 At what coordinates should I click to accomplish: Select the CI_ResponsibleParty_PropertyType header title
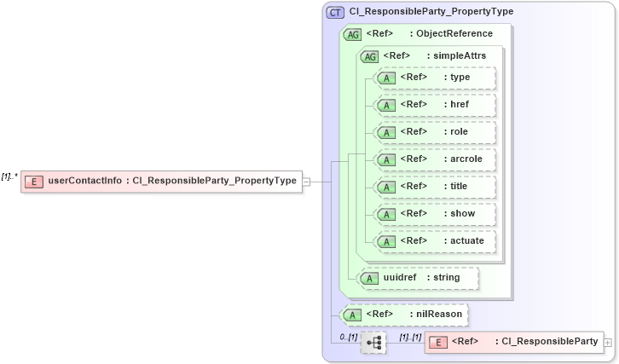click(431, 11)
